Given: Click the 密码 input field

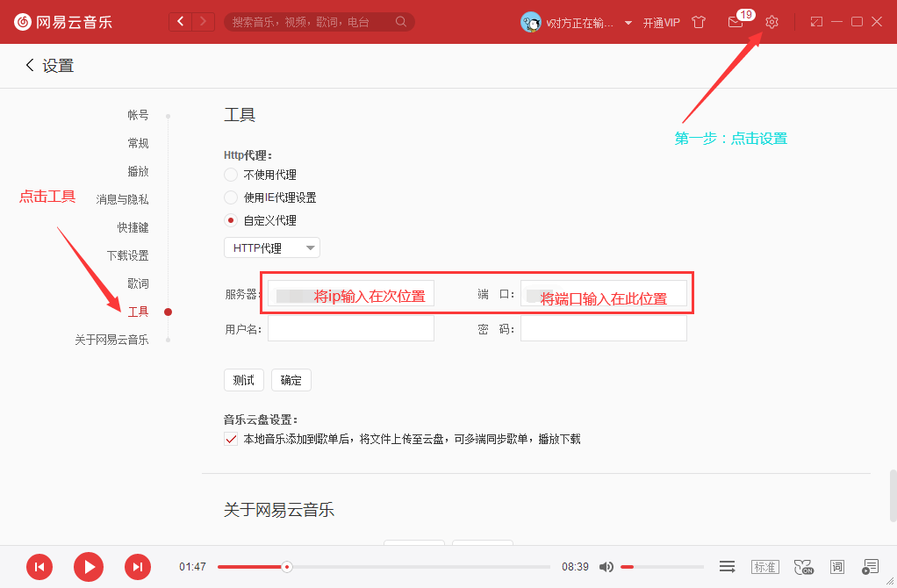Looking at the screenshot, I should pos(604,329).
